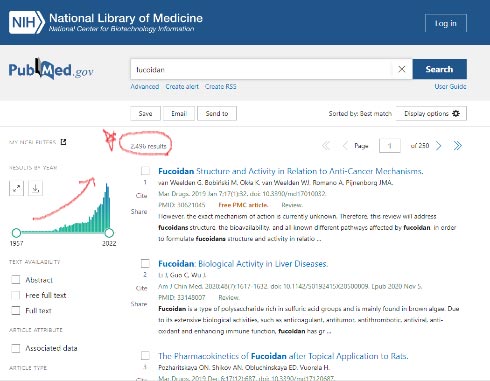Click the Save button
490x381 pixels.
click(x=145, y=113)
